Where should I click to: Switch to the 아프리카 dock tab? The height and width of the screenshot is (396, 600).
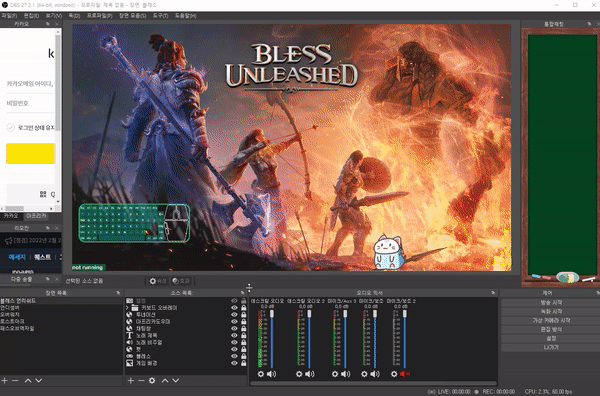(x=36, y=216)
